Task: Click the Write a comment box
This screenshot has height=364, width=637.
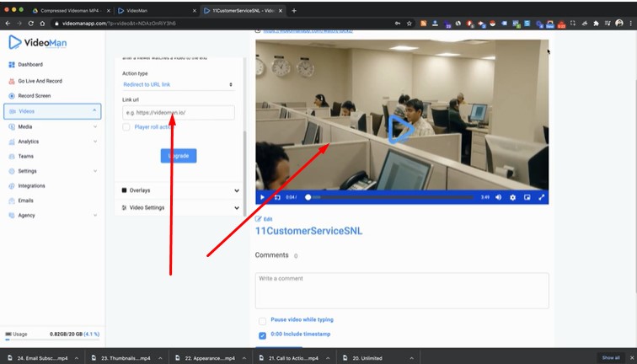Action: [402, 291]
